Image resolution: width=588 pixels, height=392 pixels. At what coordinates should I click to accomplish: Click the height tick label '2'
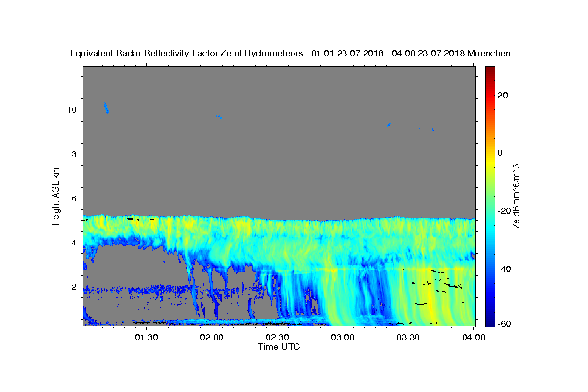coord(75,287)
